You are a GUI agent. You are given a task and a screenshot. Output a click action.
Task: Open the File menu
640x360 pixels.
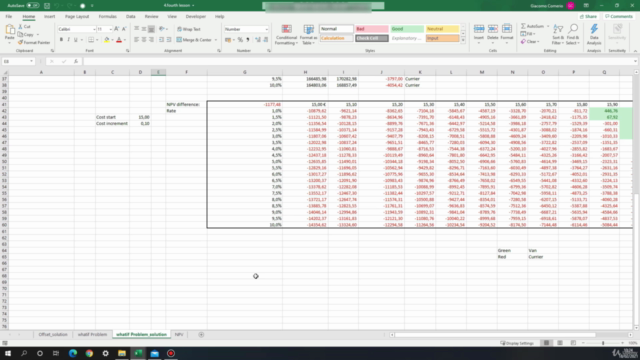tap(9, 17)
